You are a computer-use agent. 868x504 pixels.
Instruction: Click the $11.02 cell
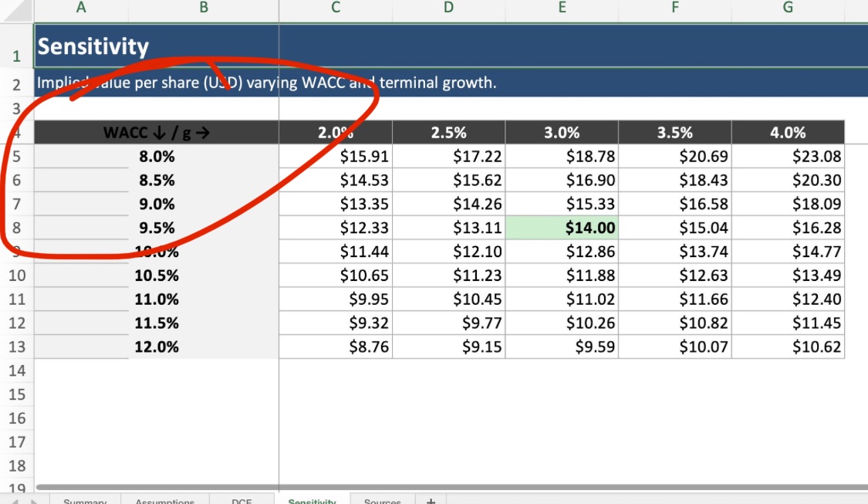[x=562, y=299]
